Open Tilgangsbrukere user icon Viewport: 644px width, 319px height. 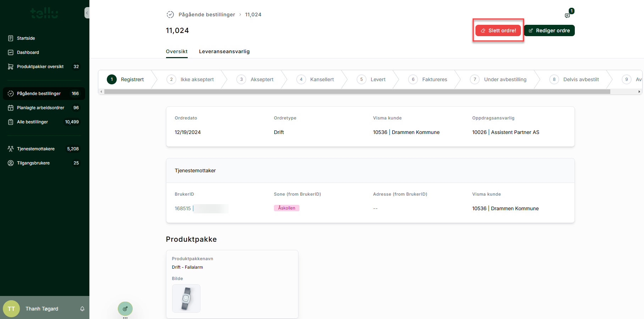click(x=11, y=163)
